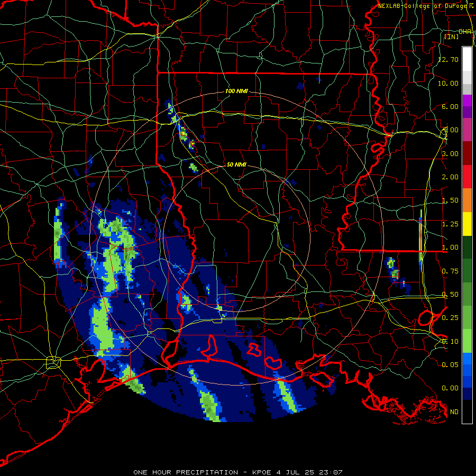Image resolution: width=476 pixels, height=476 pixels.
Task: Click the light blue 0.05 legend band
Action: [x=467, y=359]
